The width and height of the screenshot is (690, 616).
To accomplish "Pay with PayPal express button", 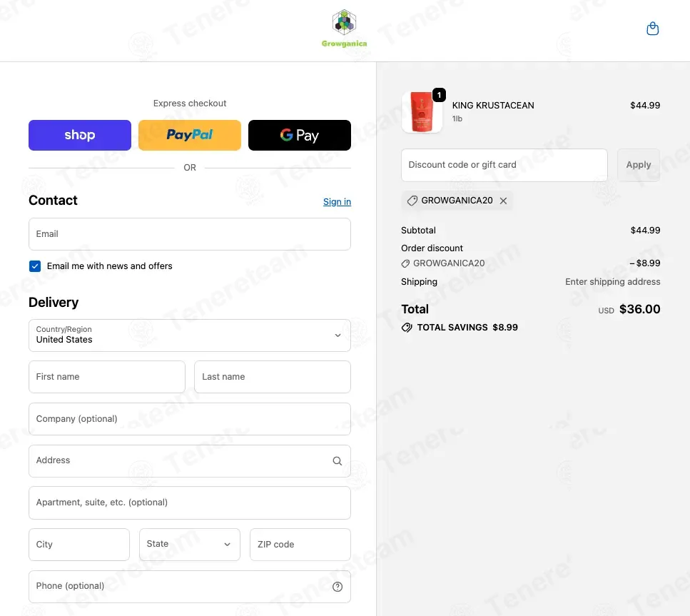I will (190, 135).
